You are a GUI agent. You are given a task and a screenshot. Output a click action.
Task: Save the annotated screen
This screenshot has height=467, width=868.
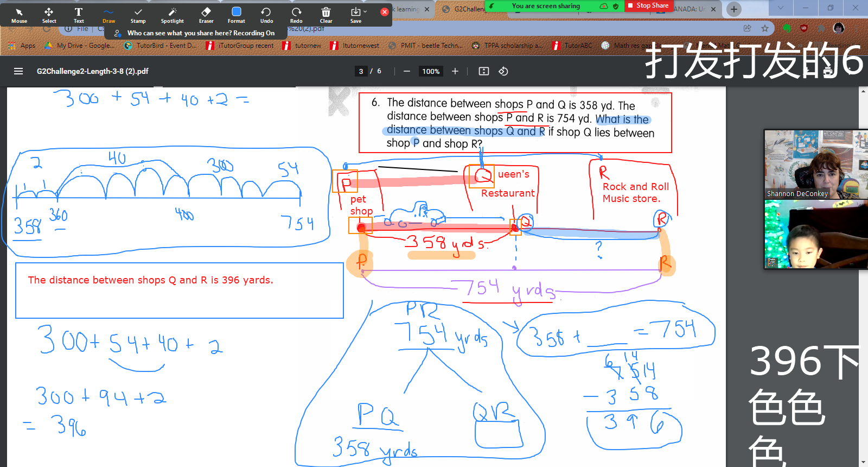click(x=355, y=15)
